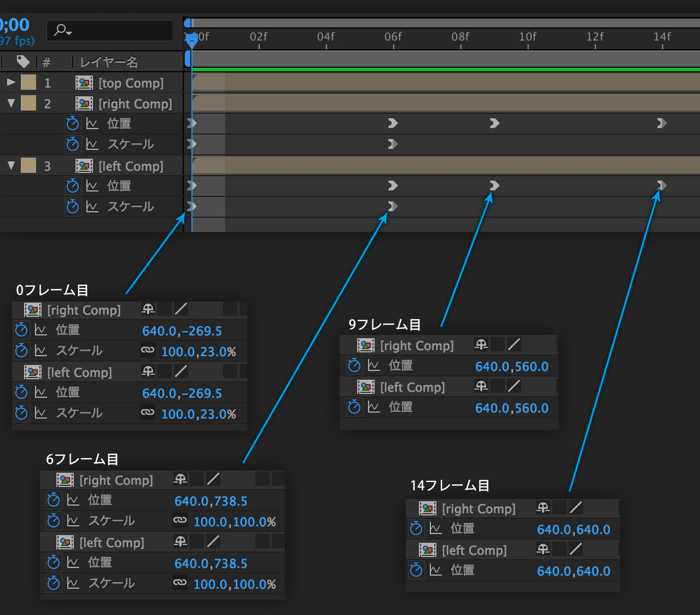Select left Comp 位置 keyframe at frame 14
Image resolution: width=700 pixels, height=615 pixels.
coord(662,186)
